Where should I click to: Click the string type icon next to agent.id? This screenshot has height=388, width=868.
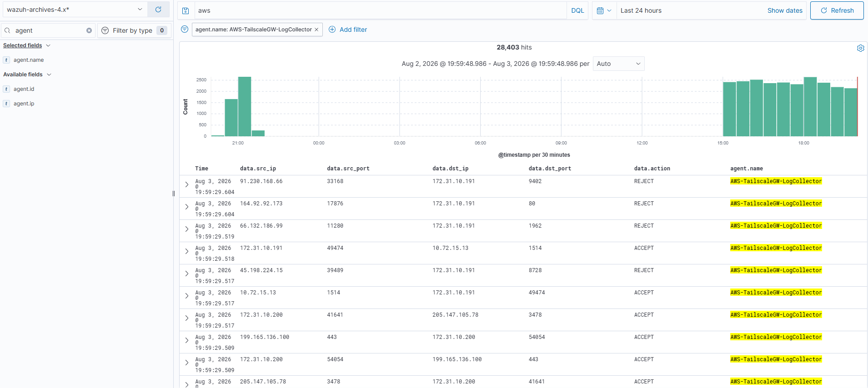pos(6,89)
